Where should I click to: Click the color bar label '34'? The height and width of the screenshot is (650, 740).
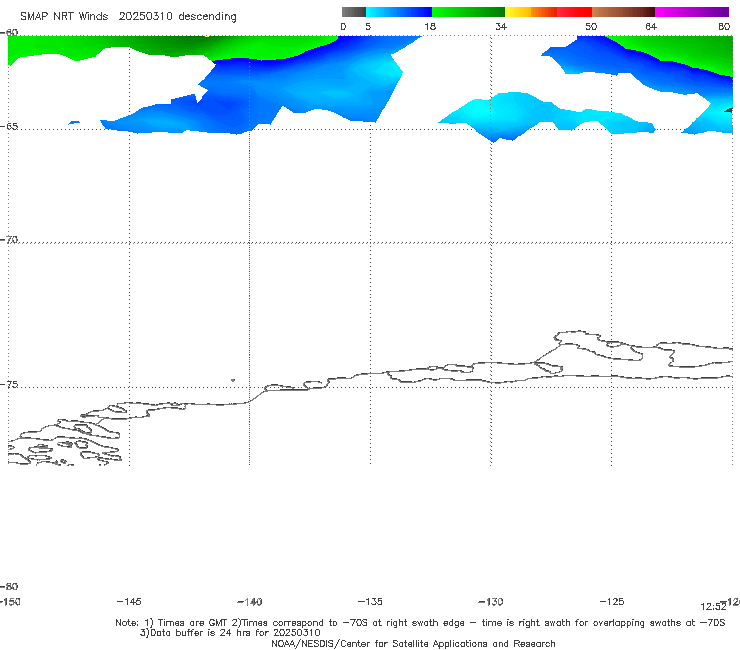(x=501, y=26)
